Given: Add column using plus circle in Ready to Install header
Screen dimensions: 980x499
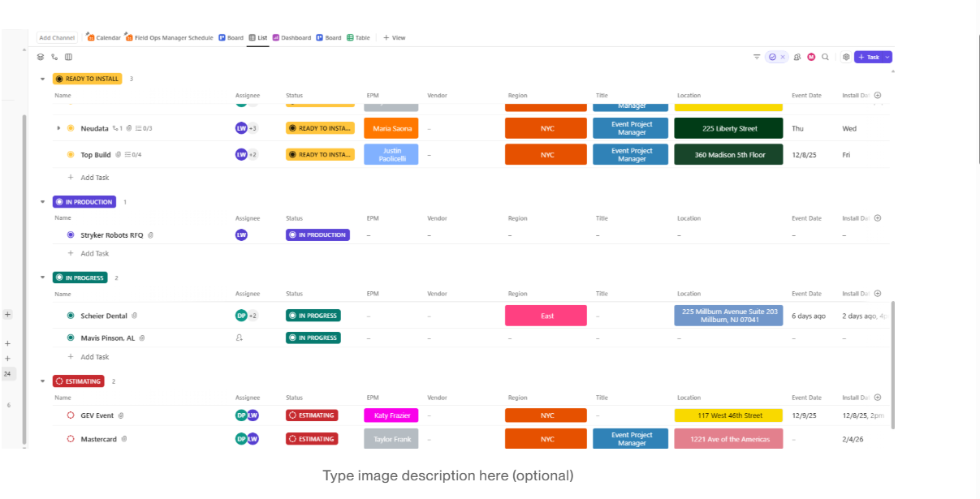Looking at the screenshot, I should [x=878, y=96].
